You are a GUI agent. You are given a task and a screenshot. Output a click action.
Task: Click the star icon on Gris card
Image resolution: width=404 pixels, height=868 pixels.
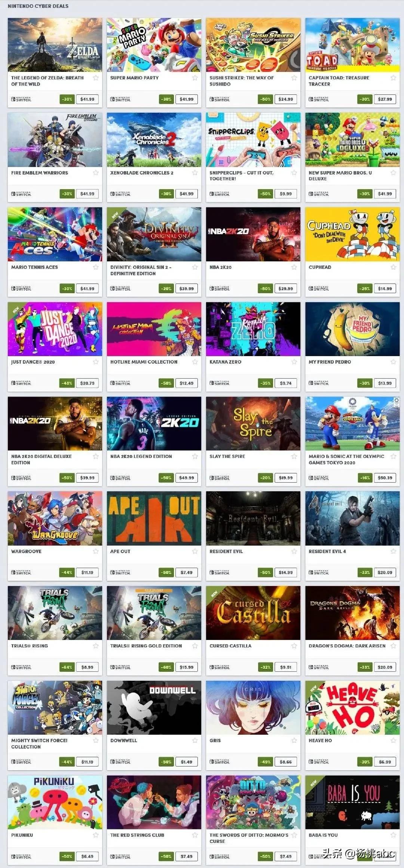(294, 740)
